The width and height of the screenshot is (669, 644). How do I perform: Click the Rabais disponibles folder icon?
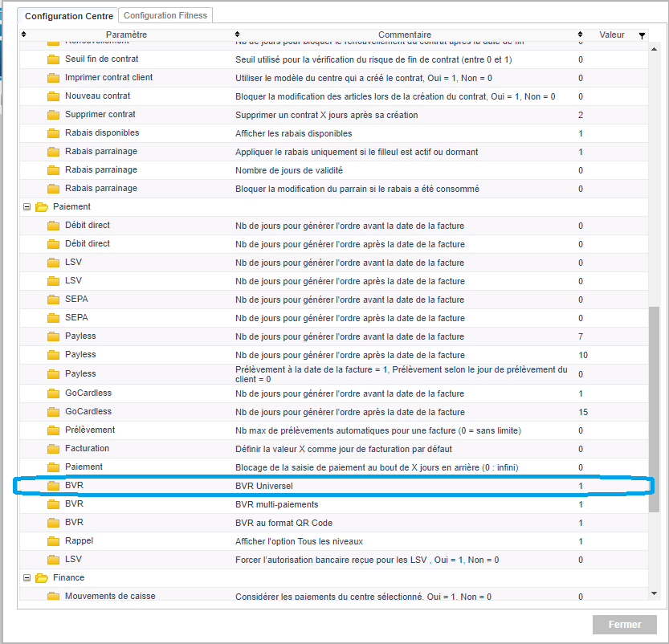[53, 133]
